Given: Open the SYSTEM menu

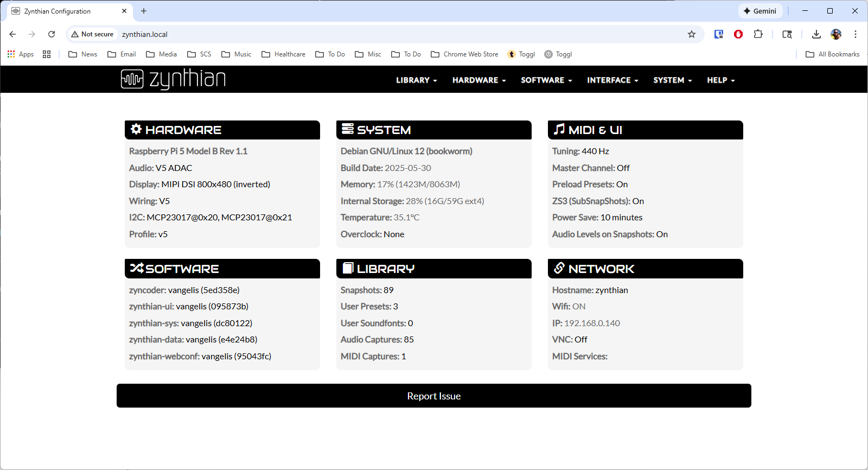Looking at the screenshot, I should tap(672, 80).
